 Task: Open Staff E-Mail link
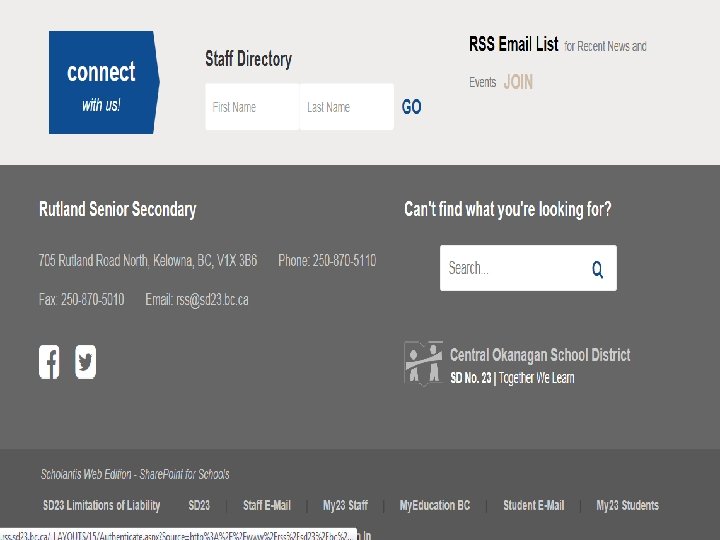pyautogui.click(x=267, y=505)
